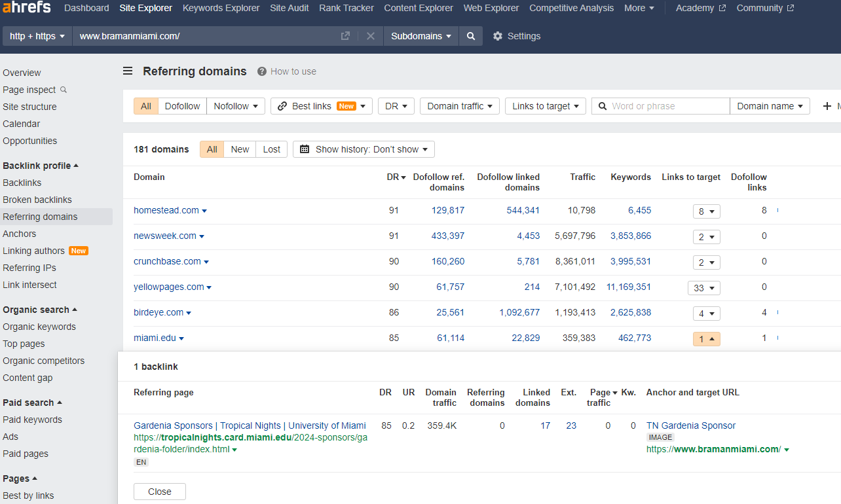Image resolution: width=841 pixels, height=504 pixels.
Task: Click the magnifier beside Page inspect
Action: [x=64, y=90]
